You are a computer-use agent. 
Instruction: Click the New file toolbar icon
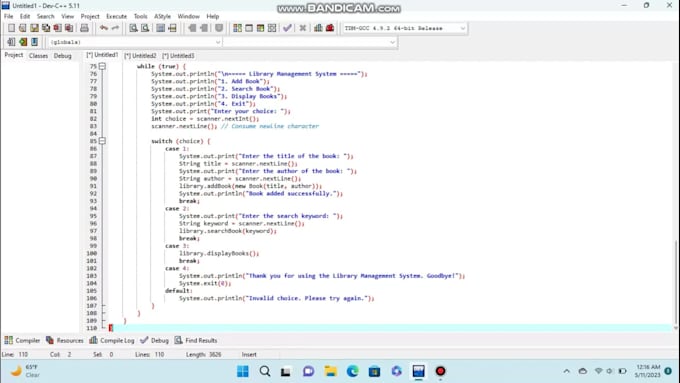pyautogui.click(x=11, y=28)
